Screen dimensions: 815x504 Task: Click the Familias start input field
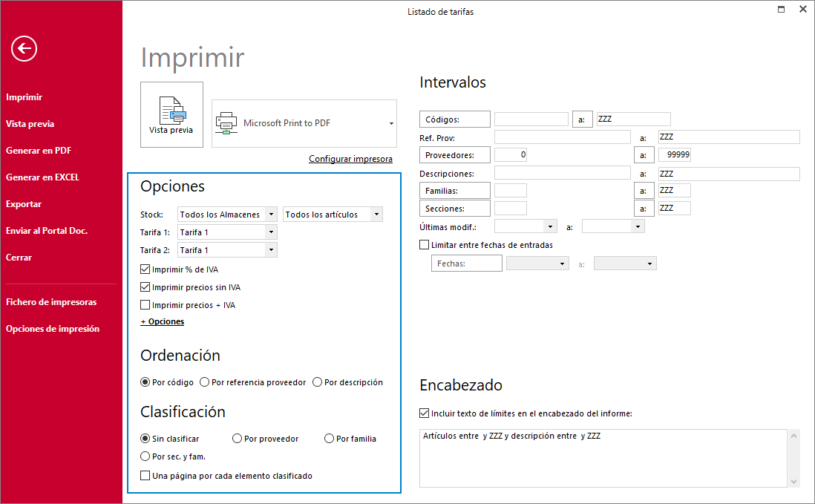point(511,190)
